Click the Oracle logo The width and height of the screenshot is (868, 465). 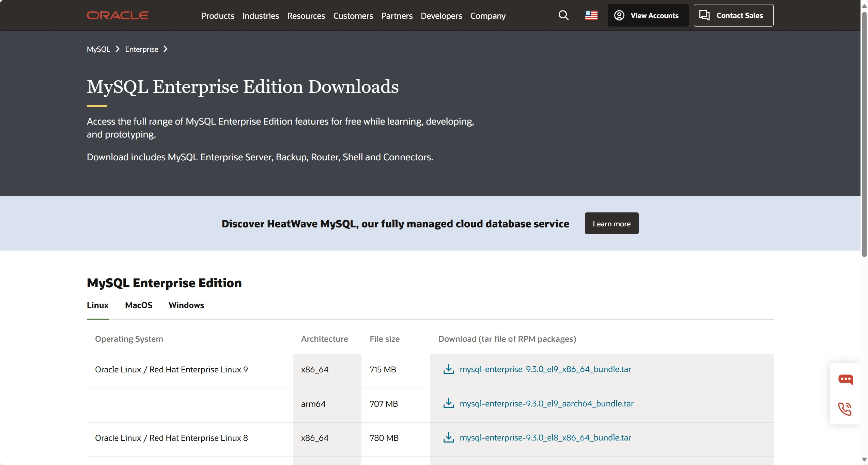pos(118,15)
